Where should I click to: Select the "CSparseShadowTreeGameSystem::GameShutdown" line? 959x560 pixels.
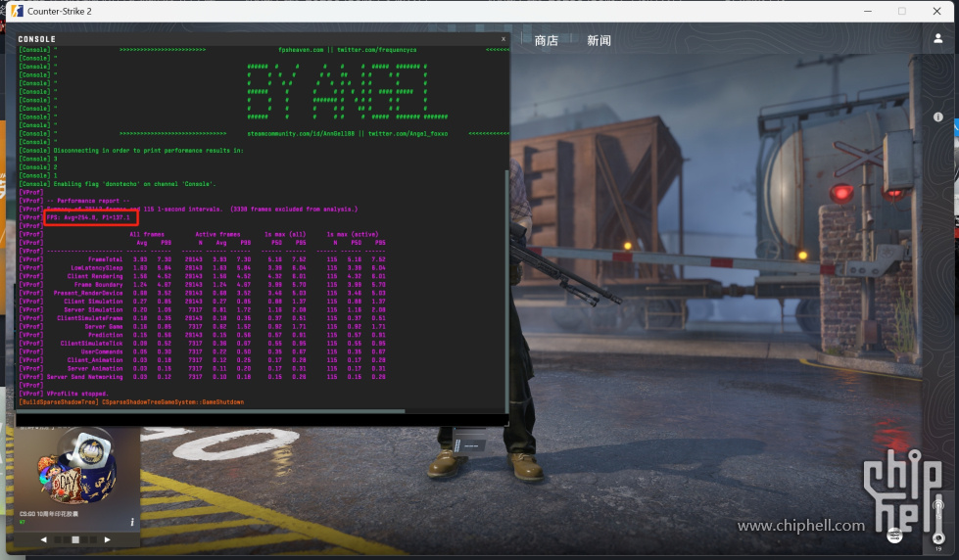click(172, 402)
